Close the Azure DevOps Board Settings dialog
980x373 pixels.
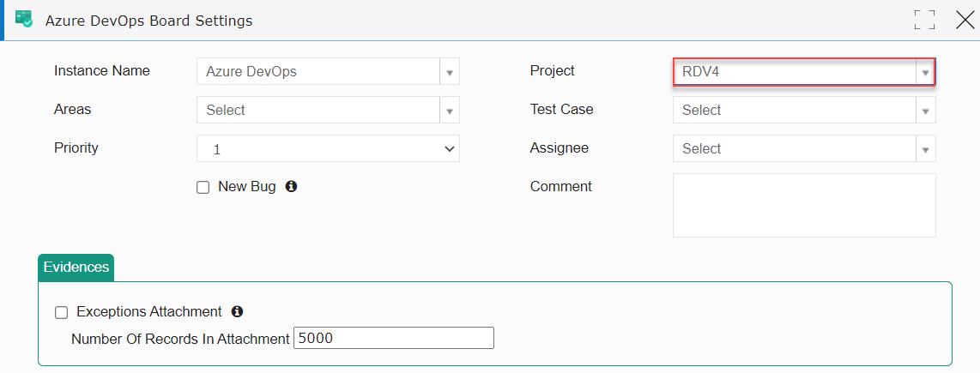pos(965,20)
